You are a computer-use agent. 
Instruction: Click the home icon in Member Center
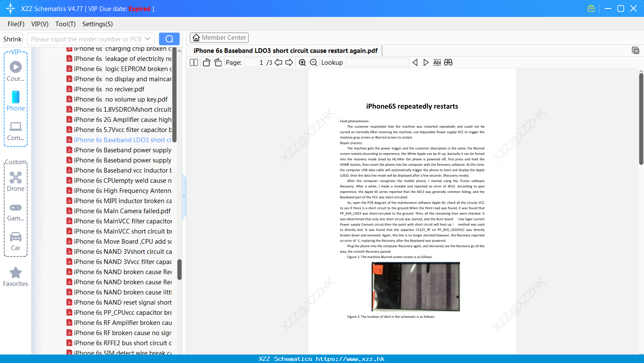click(196, 38)
